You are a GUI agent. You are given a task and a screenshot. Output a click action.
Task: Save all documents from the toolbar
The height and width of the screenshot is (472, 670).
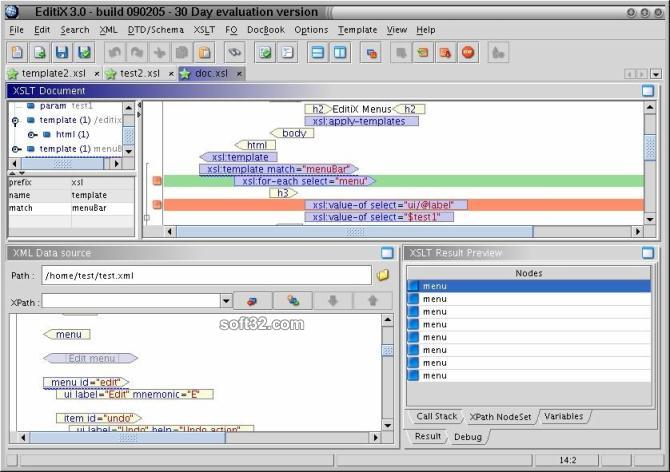[84, 53]
